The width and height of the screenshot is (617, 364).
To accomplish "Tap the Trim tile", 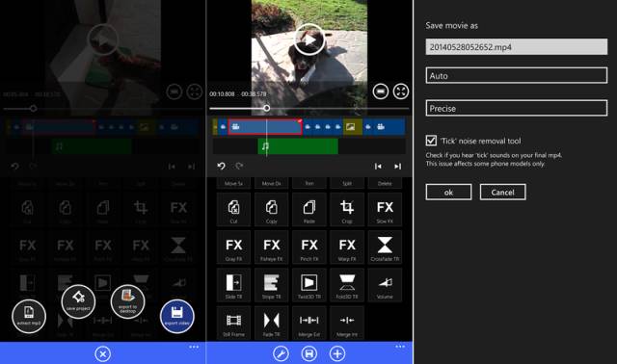I will (309, 183).
